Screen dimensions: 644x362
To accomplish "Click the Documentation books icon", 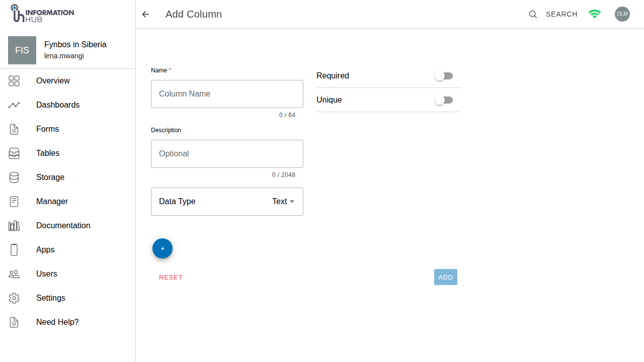I will pyautogui.click(x=14, y=226).
